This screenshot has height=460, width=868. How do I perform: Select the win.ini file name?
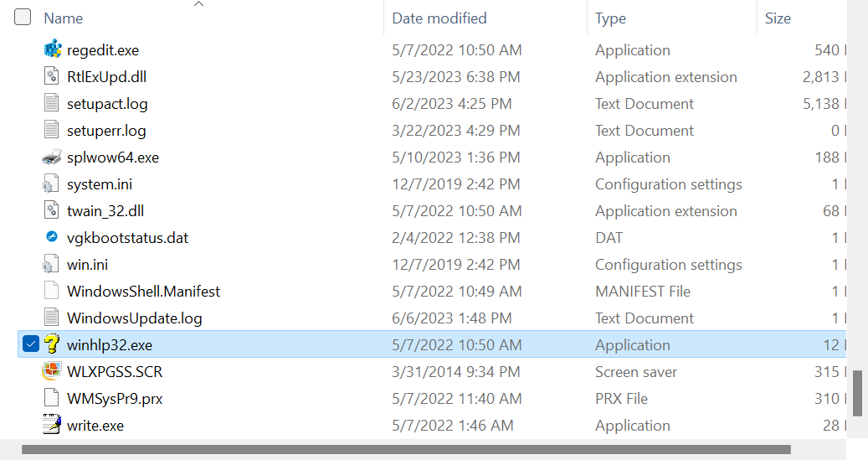coord(87,265)
